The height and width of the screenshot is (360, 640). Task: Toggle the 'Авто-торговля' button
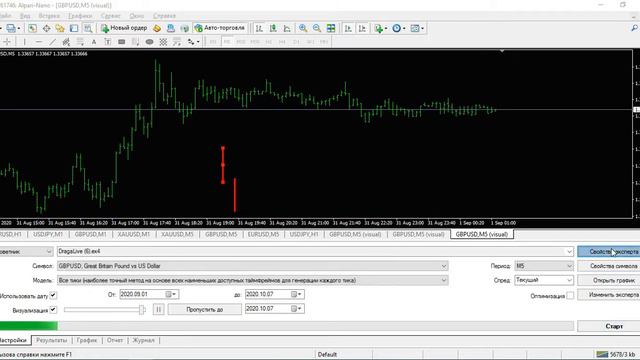[220, 28]
